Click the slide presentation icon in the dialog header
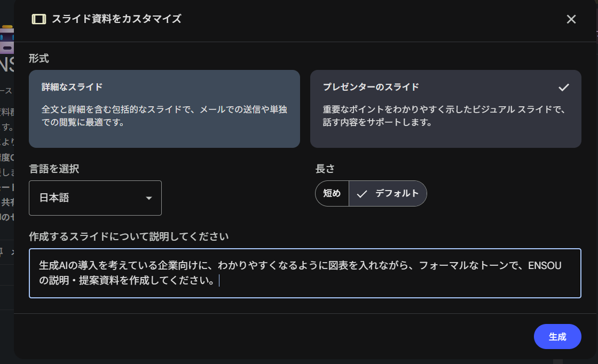This screenshot has width=598, height=364. tap(37, 19)
